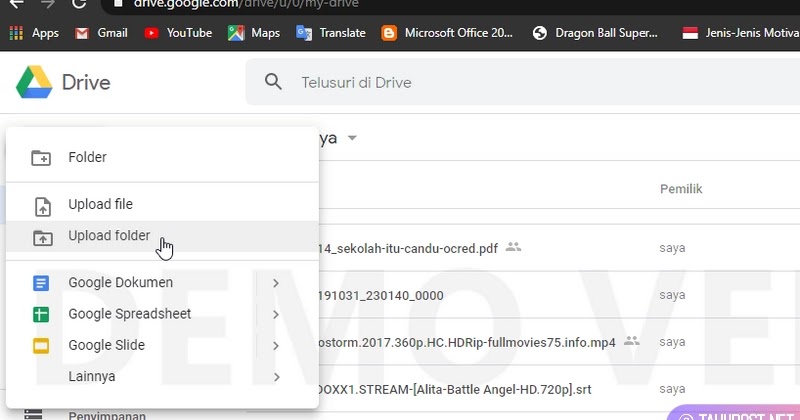800x420 pixels.
Task: Select Folder in the new menu
Action: [x=162, y=157]
